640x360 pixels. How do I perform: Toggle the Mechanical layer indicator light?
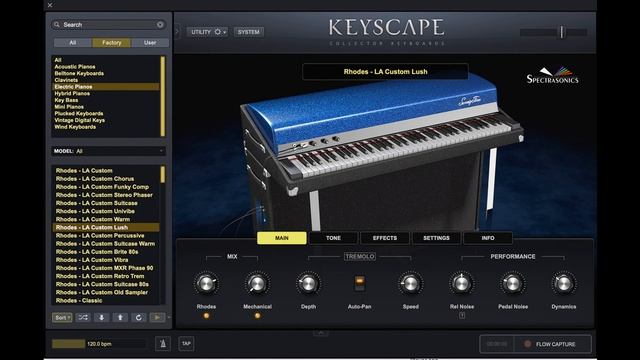pos(257,316)
